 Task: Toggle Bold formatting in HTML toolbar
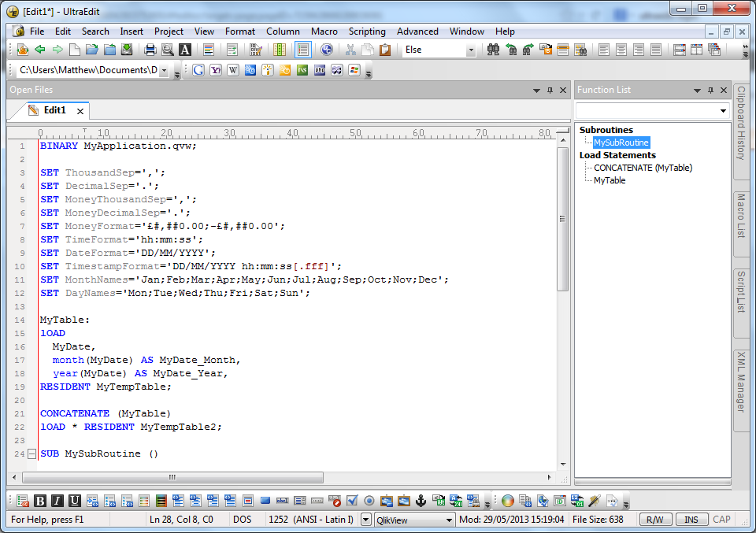point(40,502)
